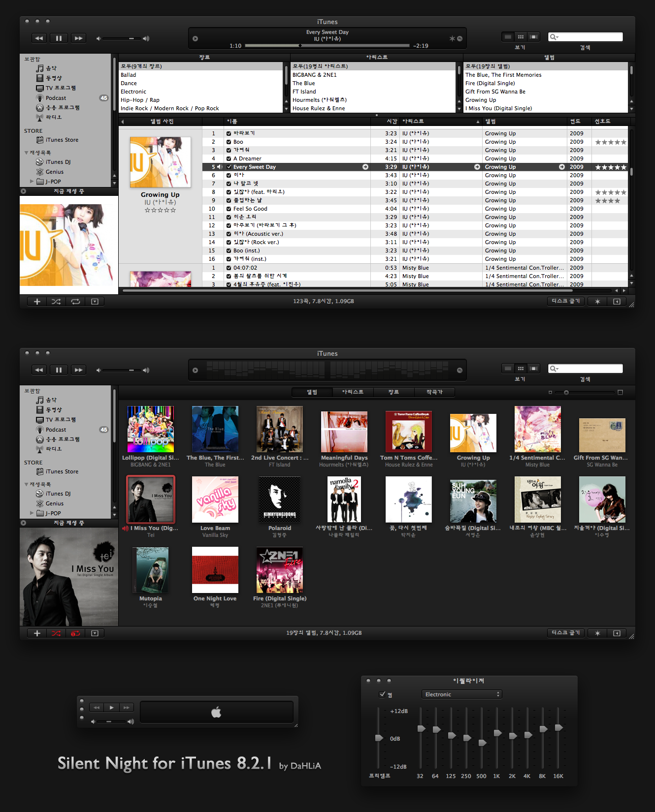
Task: Toggle shuffle in top iTunes window
Action: [56, 302]
